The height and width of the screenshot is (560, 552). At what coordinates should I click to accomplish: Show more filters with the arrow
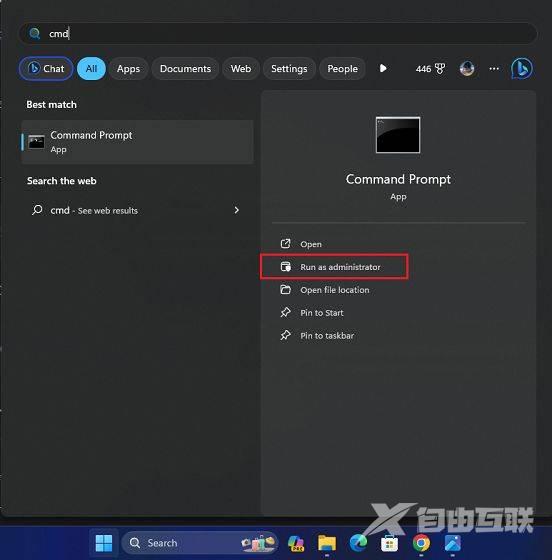click(x=383, y=68)
